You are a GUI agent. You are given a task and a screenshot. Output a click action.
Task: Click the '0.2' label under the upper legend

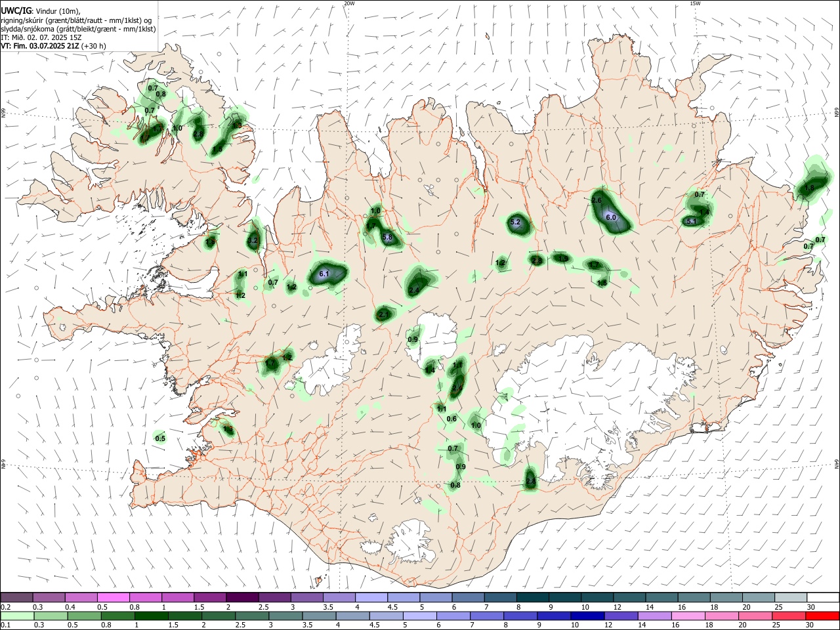coord(5,607)
